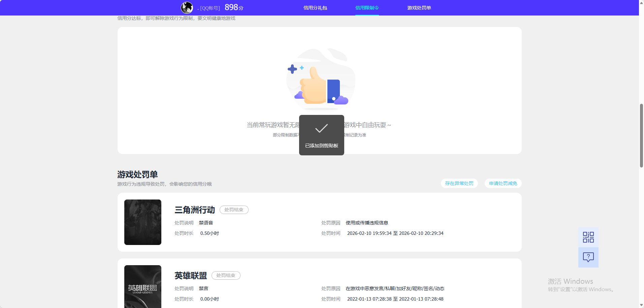This screenshot has width=644, height=308.
Task: Click the 已添加到剪贴板 toast checkmark
Action: [x=321, y=128]
